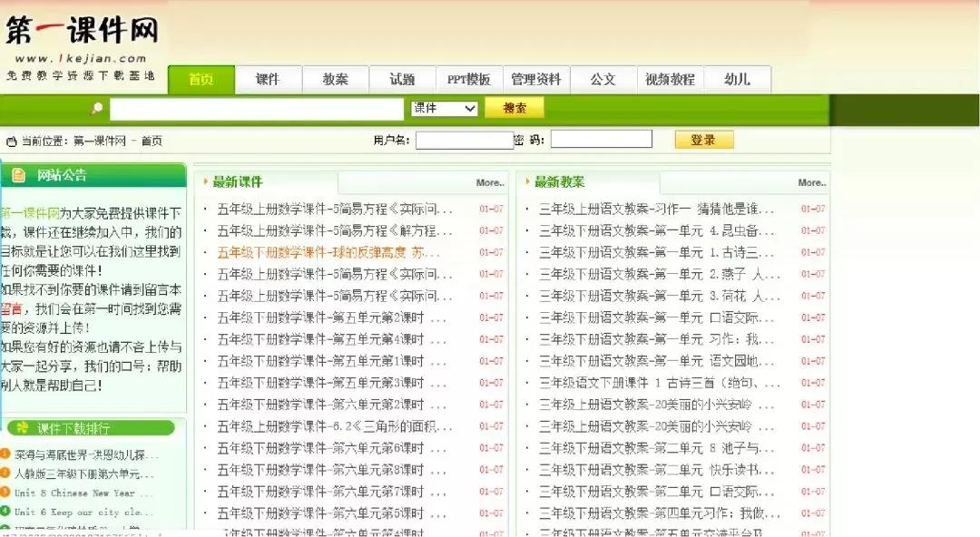Click the magnifying glass icon beside the search bar

pos(98,108)
